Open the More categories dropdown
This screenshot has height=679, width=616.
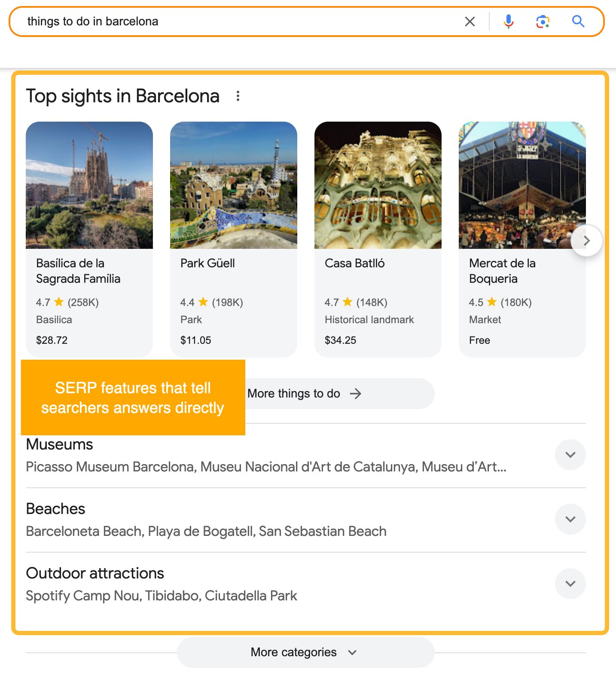(305, 652)
